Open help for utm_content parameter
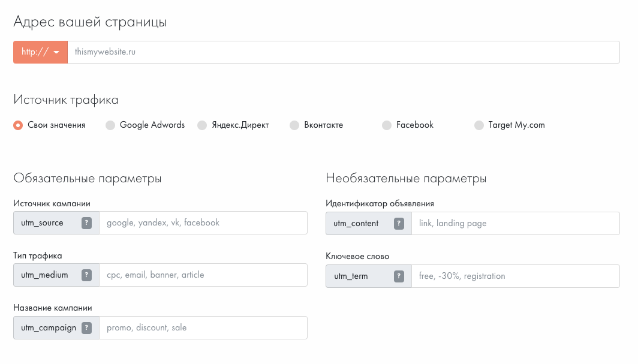The width and height of the screenshot is (638, 364). pyautogui.click(x=399, y=222)
